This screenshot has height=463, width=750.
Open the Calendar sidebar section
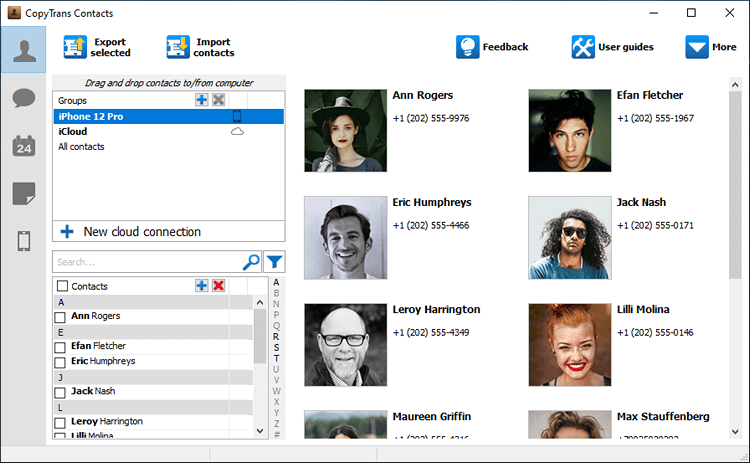23,146
